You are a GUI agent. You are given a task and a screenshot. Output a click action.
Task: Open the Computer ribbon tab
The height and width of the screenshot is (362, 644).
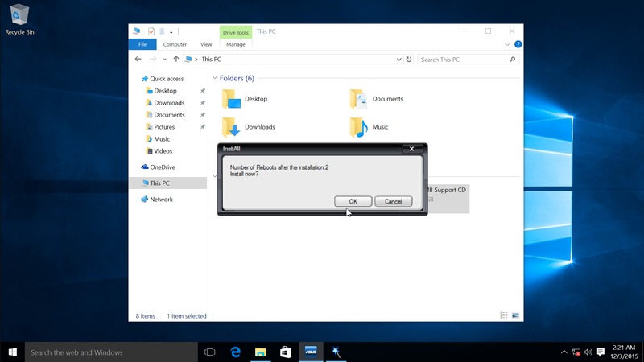click(x=175, y=44)
